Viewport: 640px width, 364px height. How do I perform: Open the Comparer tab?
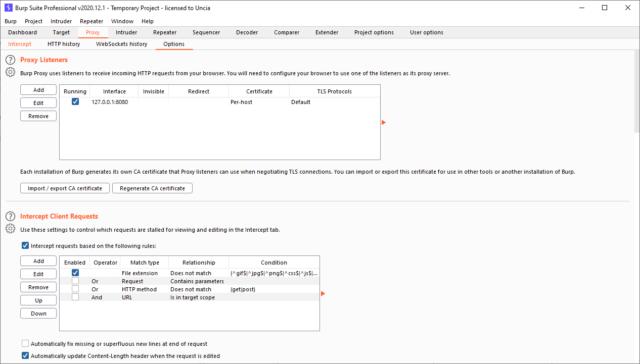tap(287, 32)
